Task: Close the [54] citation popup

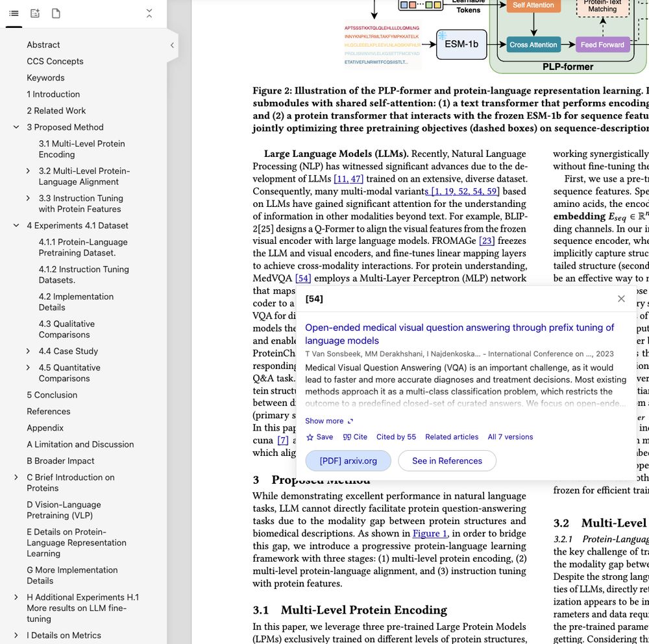Action: point(621,298)
